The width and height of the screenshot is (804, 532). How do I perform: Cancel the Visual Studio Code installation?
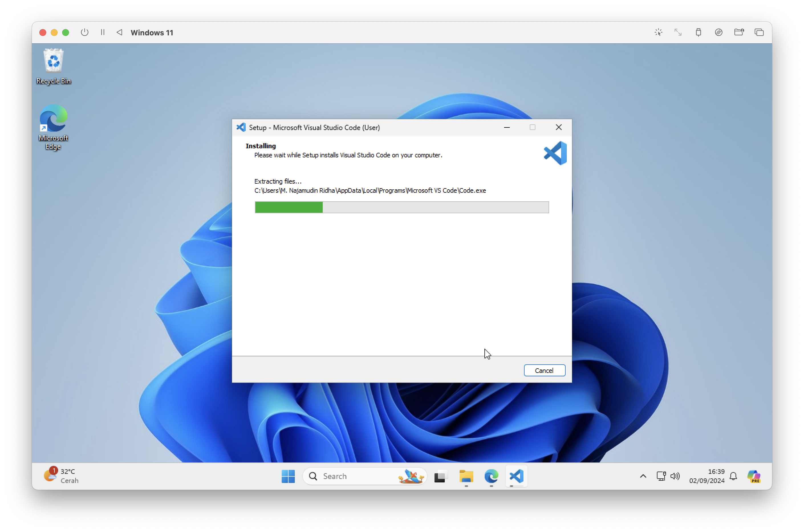click(x=544, y=370)
